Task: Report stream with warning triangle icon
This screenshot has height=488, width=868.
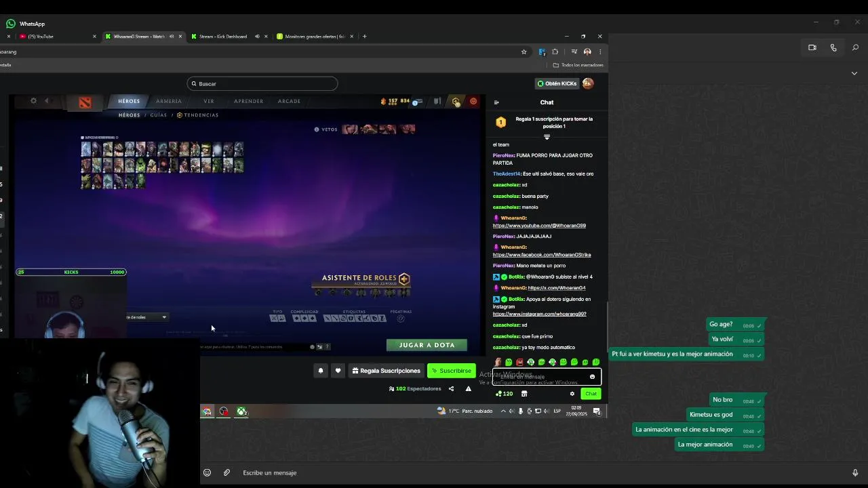Action: click(x=468, y=389)
